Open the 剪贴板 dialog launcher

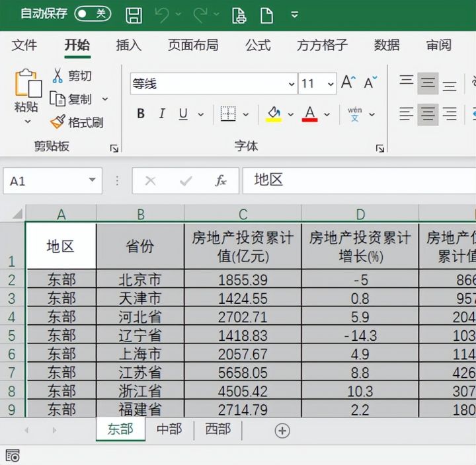tap(114, 149)
